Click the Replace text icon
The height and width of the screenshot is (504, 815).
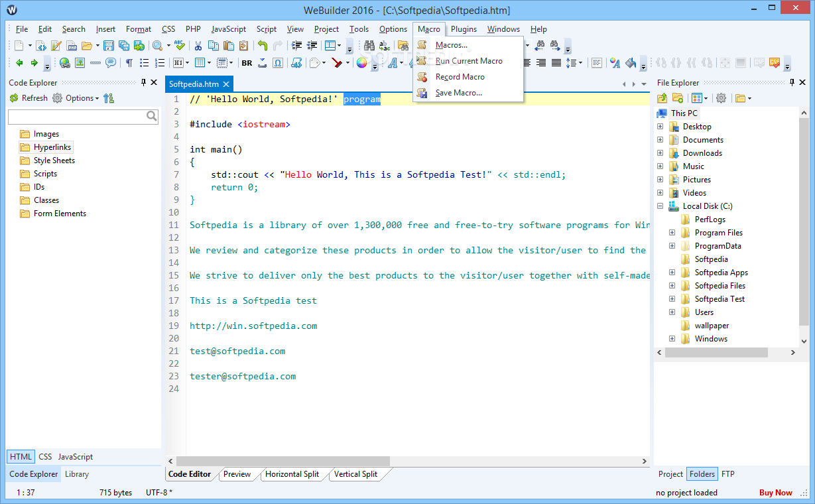point(385,46)
